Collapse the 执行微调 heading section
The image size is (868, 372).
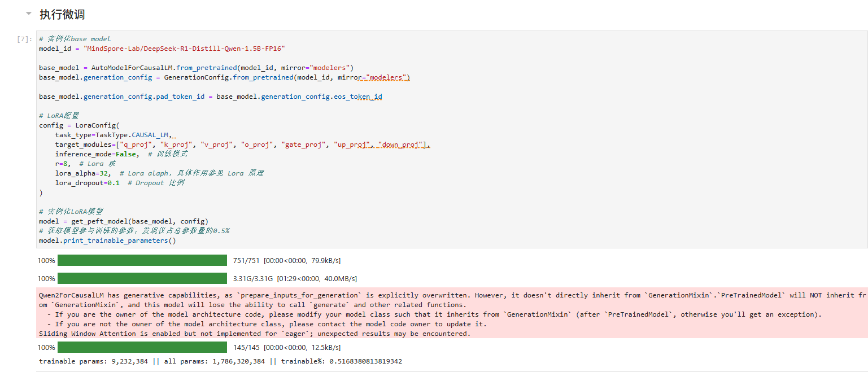(x=28, y=14)
